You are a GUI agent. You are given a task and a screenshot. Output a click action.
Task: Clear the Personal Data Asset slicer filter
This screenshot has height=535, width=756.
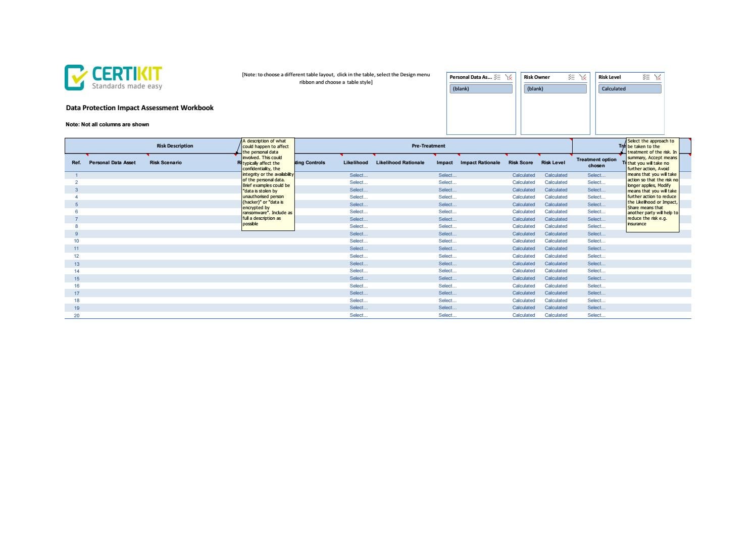[x=509, y=77]
